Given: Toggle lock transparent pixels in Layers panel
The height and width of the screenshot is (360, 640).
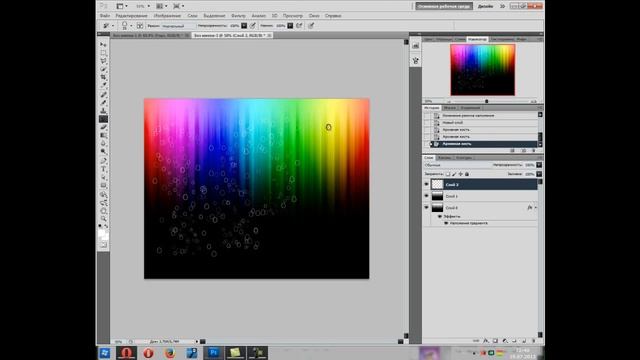Looking at the screenshot, I should [448, 174].
